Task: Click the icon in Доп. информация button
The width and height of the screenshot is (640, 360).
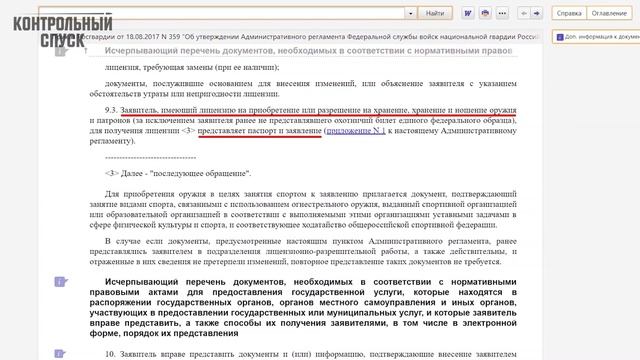Action: pyautogui.click(x=560, y=37)
